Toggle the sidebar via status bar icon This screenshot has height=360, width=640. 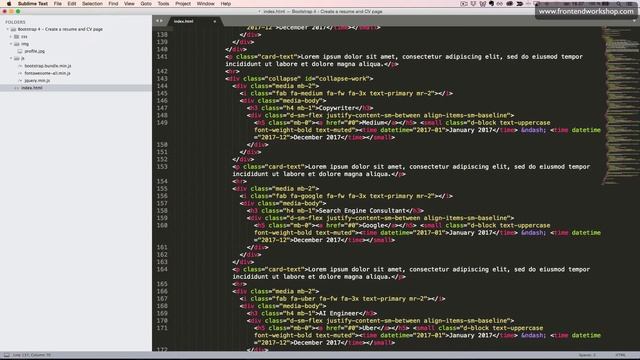(6, 355)
